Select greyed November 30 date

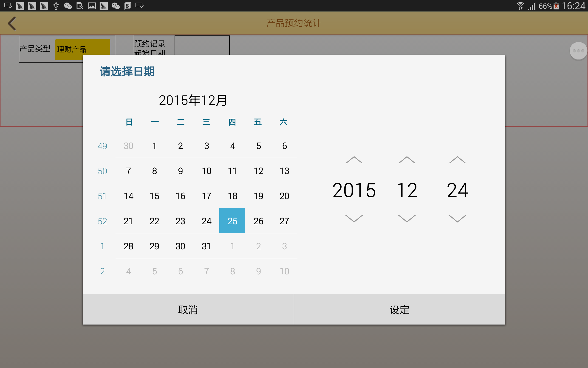(x=128, y=146)
